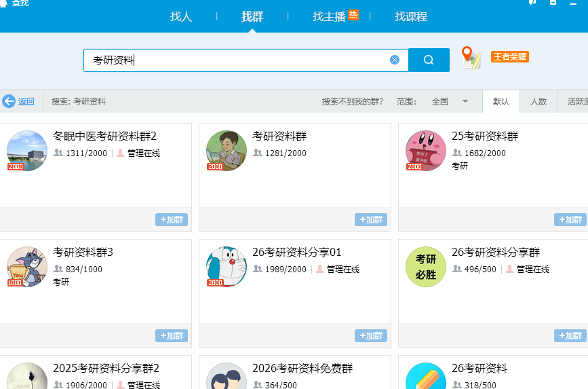Join 冬眠中医考研资料群2 with 加群 button
The height and width of the screenshot is (389, 588).
click(x=172, y=220)
